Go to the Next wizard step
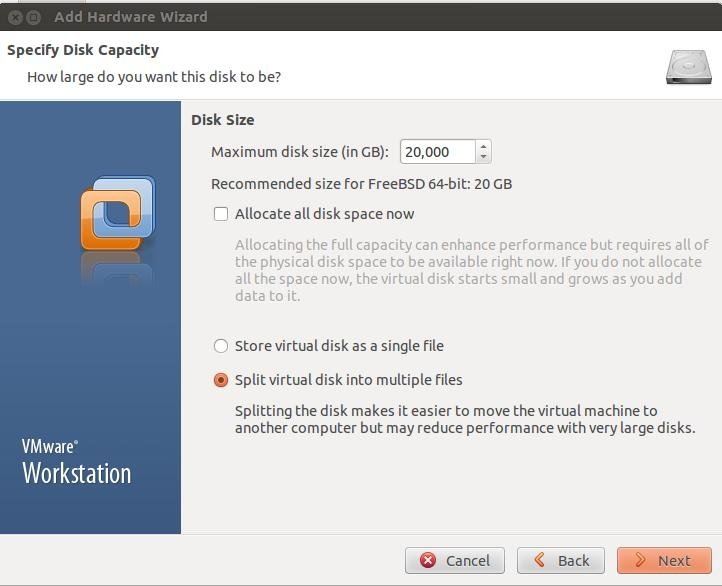 pos(664,560)
